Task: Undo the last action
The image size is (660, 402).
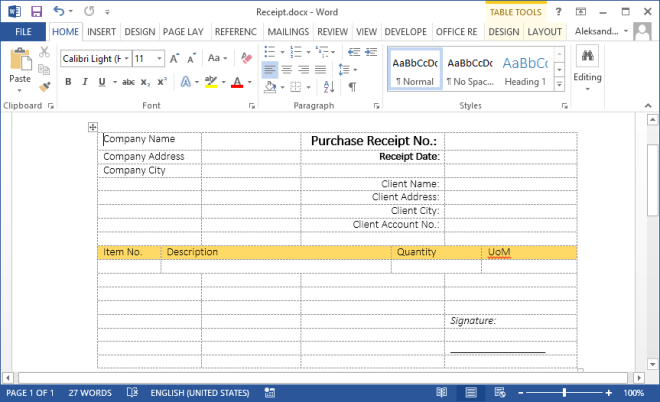Action: pyautogui.click(x=59, y=11)
